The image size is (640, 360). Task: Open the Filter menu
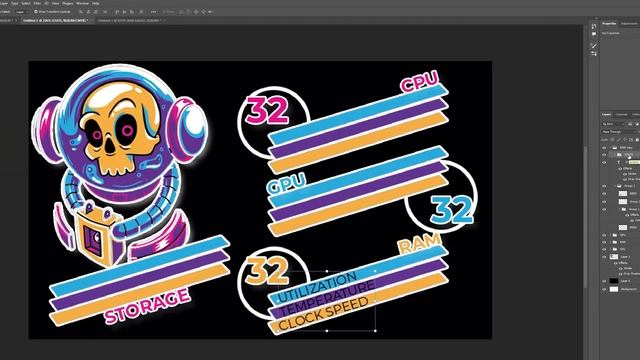pos(37,3)
